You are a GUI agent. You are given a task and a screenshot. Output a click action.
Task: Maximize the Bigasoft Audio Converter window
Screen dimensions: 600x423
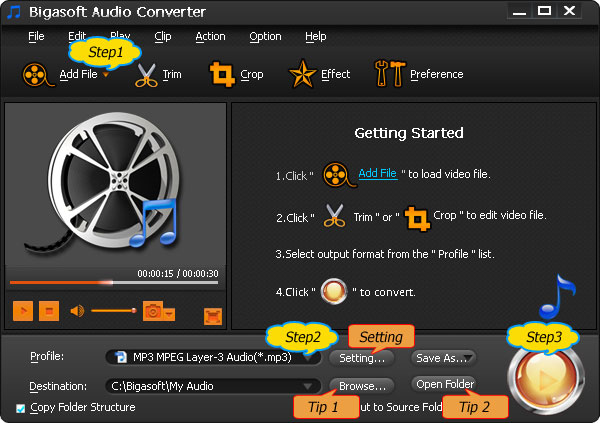pyautogui.click(x=544, y=11)
